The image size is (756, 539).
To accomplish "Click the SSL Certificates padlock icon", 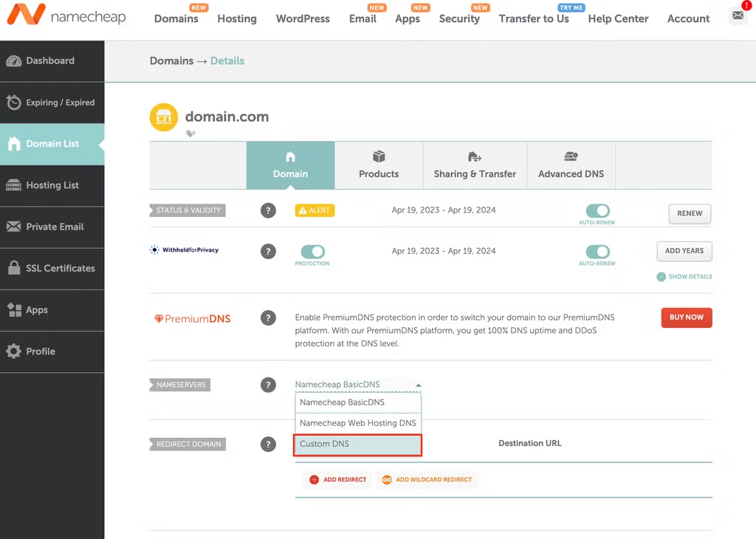I will click(x=14, y=267).
